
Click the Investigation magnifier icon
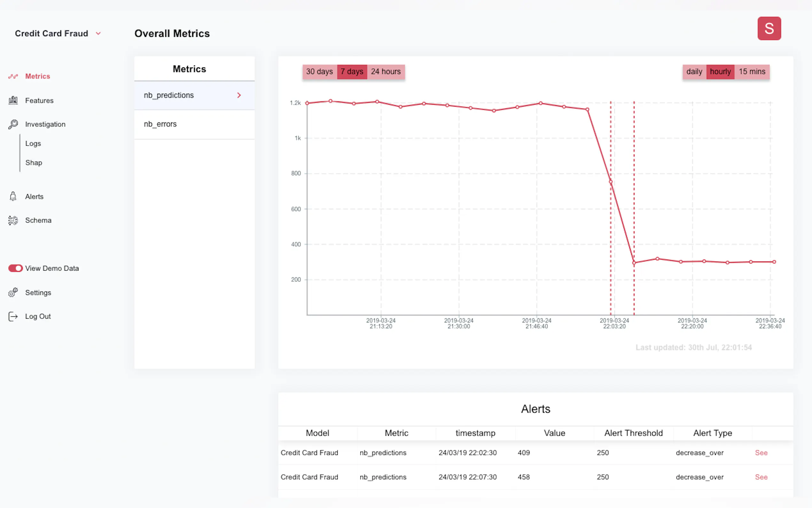[x=13, y=124]
